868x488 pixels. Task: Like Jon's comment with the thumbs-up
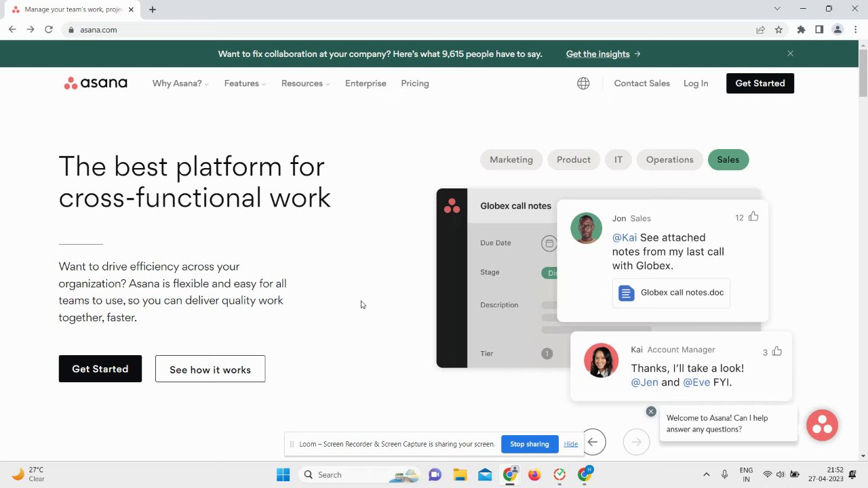coord(753,217)
